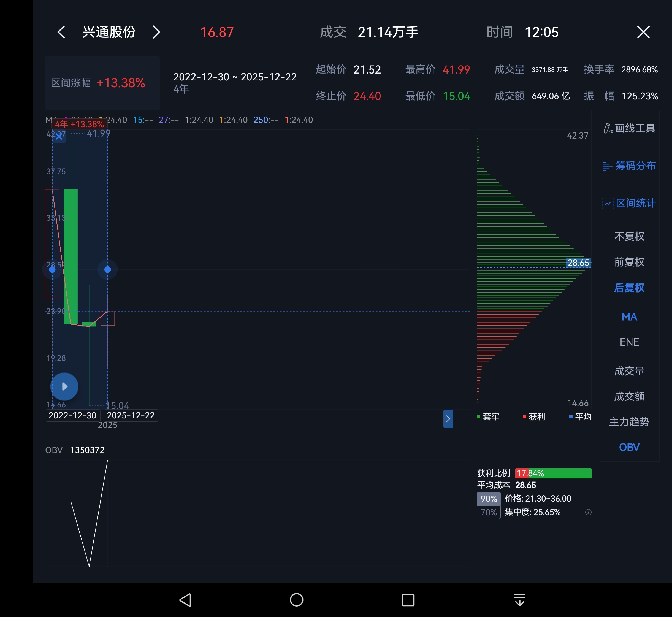Show the 主力趋势 indicator
The width and height of the screenshot is (672, 617).
629,422
